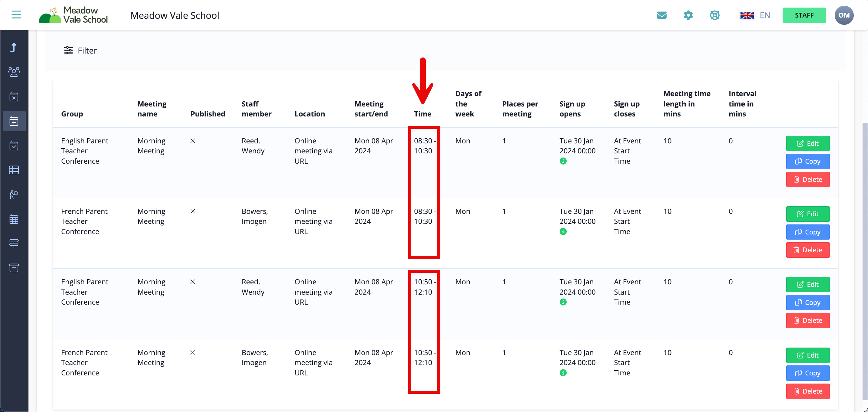The image size is (868, 412).
Task: Click the up-arrow sidebar icon
Action: 14,47
